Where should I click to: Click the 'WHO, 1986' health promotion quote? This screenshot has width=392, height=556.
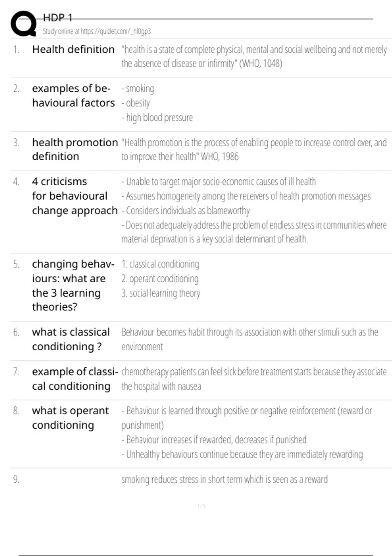254,149
